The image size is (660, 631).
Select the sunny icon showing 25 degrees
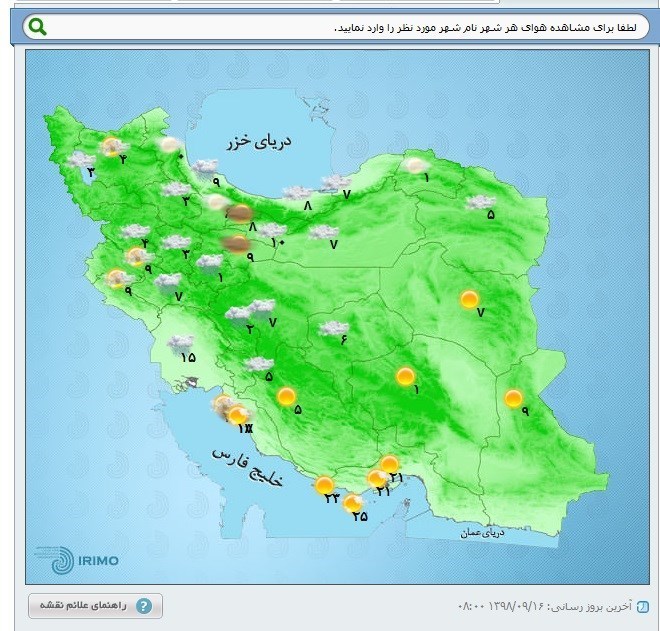(x=354, y=503)
